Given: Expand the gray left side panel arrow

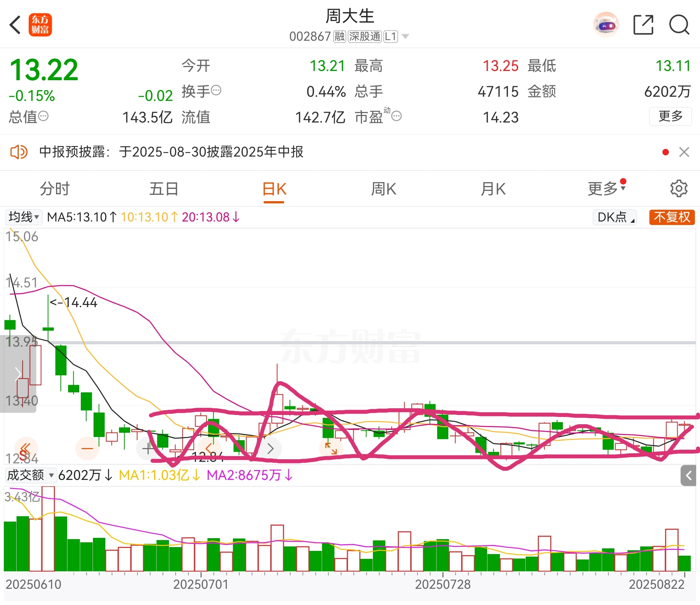Looking at the screenshot, I should point(18,374).
